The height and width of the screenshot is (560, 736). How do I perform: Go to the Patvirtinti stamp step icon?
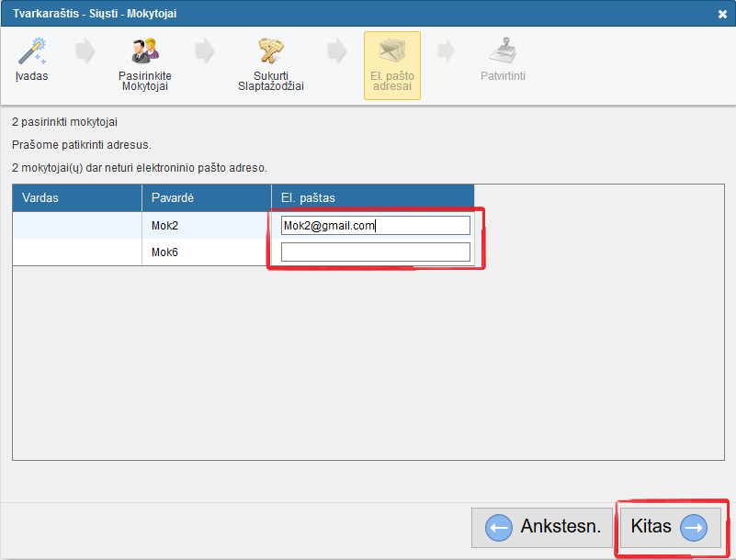point(503,51)
